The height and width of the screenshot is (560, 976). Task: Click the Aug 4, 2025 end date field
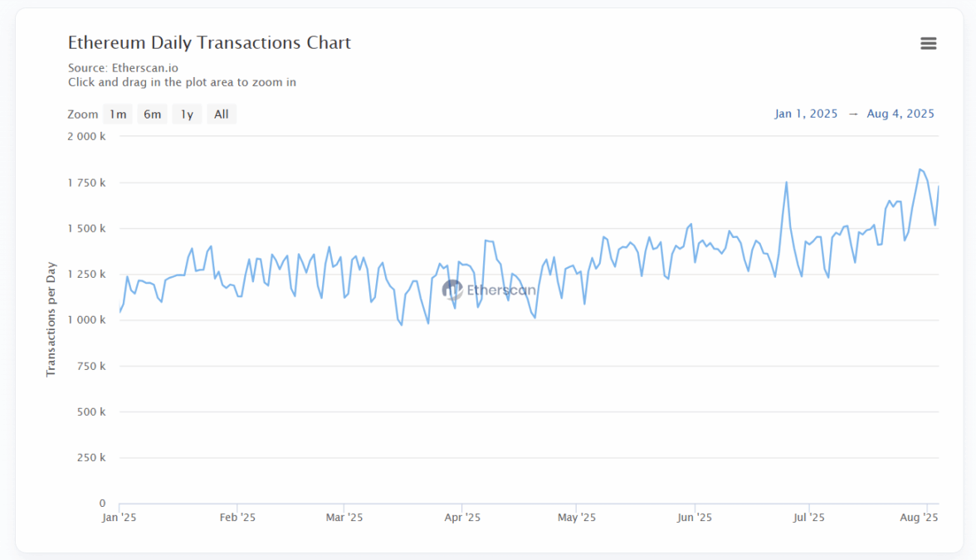pos(900,114)
